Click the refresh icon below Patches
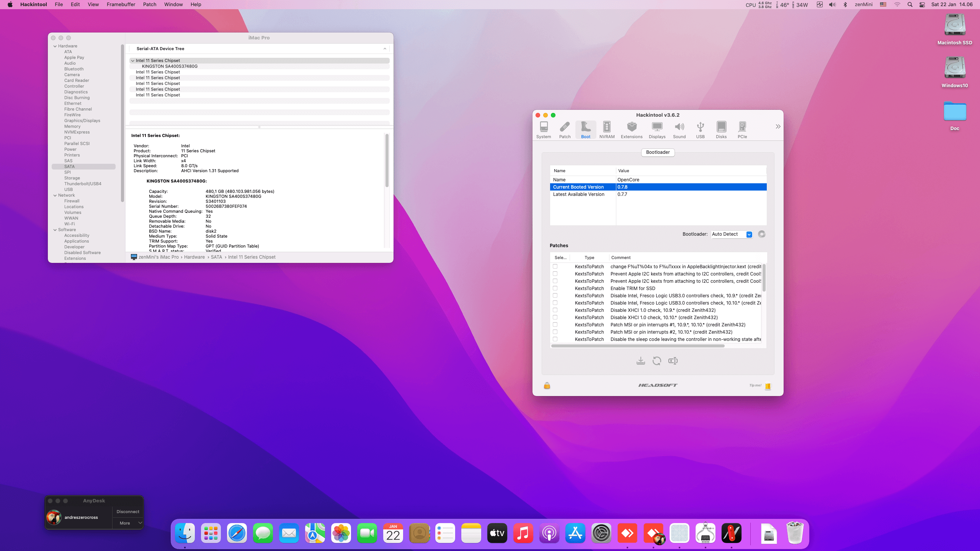Image resolution: width=980 pixels, height=551 pixels. click(x=657, y=361)
